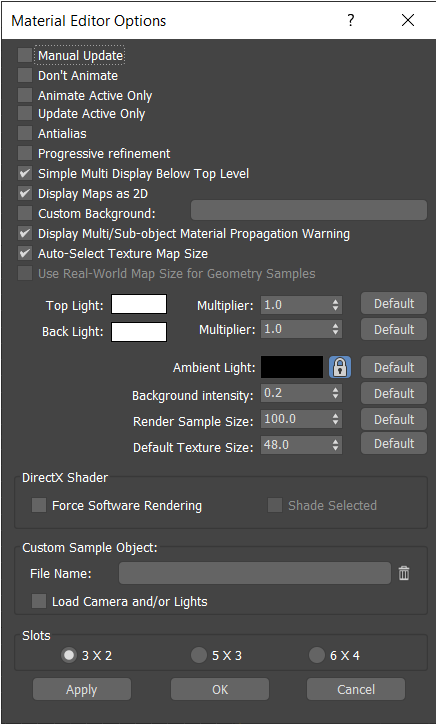Select the 5 X 3 slots radio button
The image size is (436, 724).
coord(199,655)
